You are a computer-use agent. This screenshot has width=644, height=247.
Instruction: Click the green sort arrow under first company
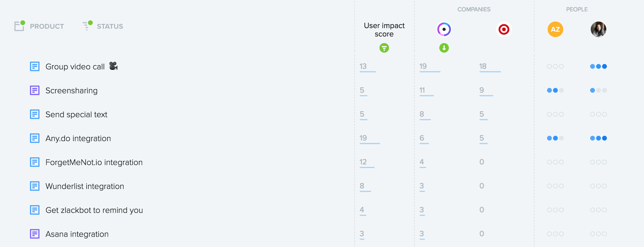[x=444, y=48]
